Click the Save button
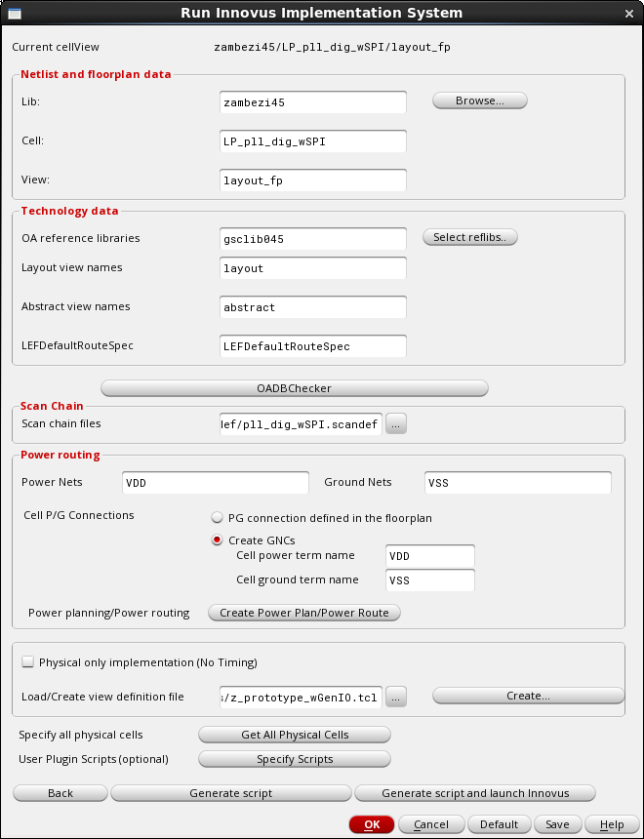This screenshot has width=644, height=839. click(x=557, y=824)
